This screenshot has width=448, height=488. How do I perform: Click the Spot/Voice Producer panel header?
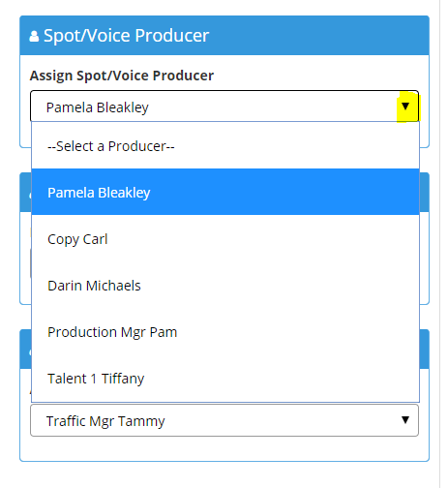pyautogui.click(x=224, y=36)
